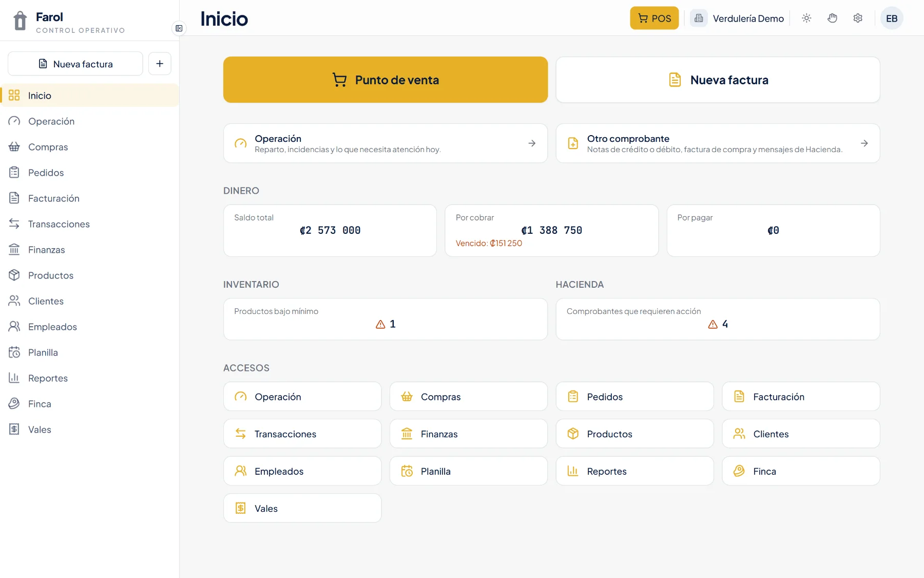Open the EB user avatar menu
924x578 pixels.
click(892, 18)
